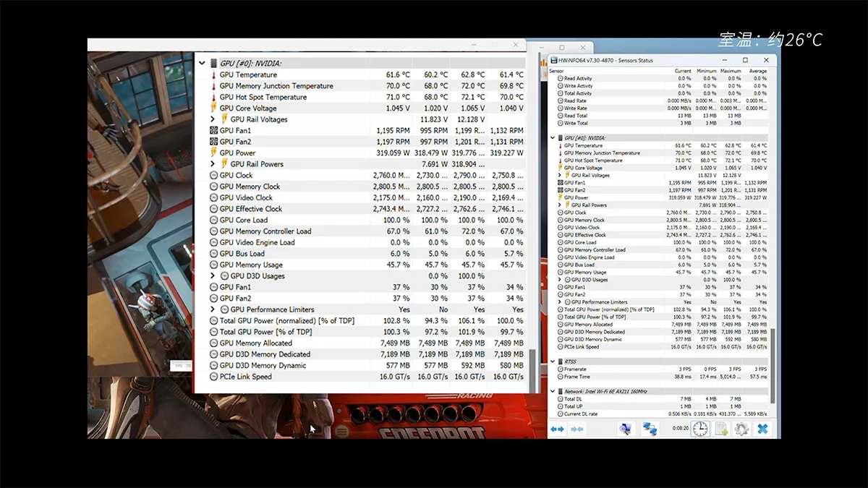The image size is (868, 488).
Task: Select the Read Rate row
Action: 659,100
